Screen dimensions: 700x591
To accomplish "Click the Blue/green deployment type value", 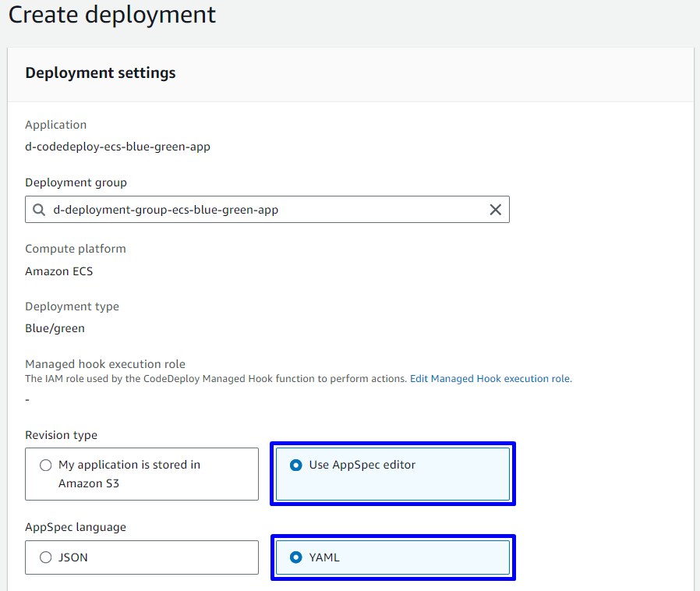I will tap(55, 328).
